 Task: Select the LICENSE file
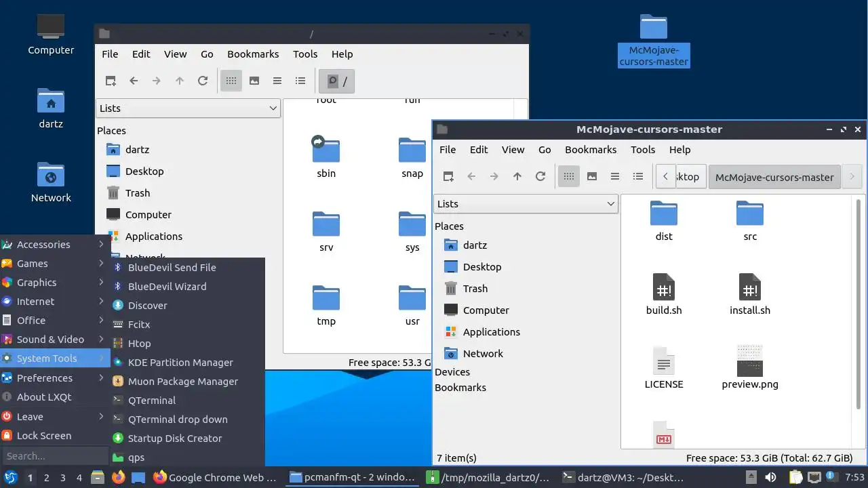(x=664, y=368)
